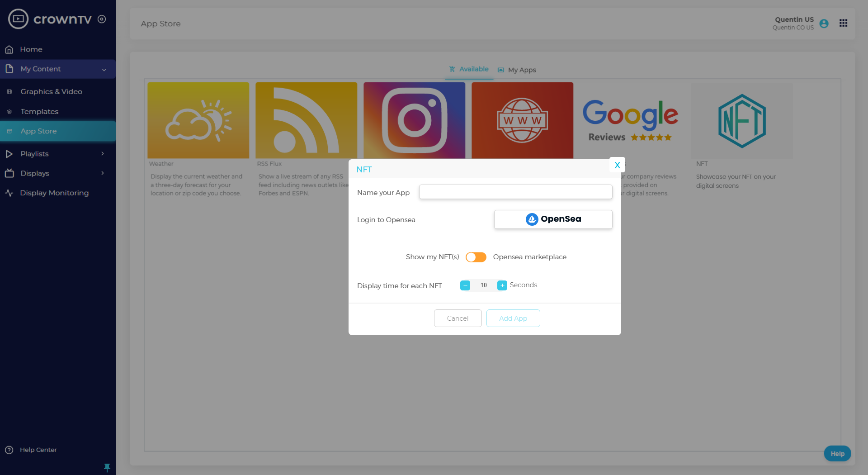
Task: Open the Help Center link
Action: coord(38,450)
